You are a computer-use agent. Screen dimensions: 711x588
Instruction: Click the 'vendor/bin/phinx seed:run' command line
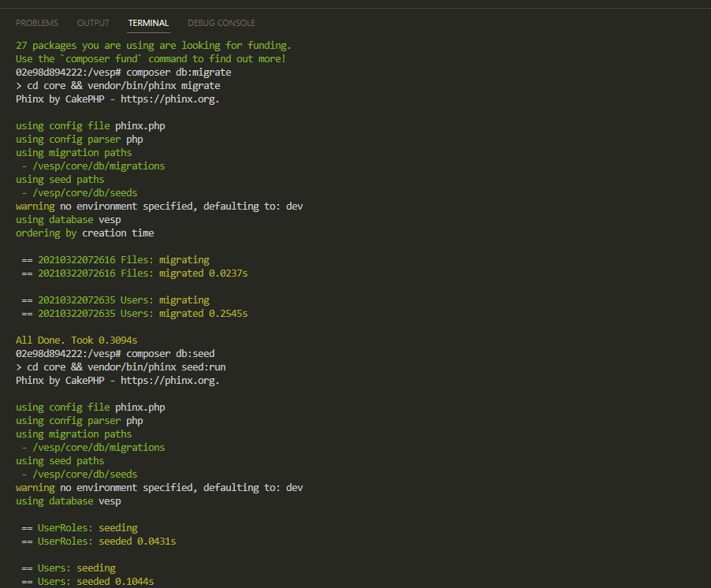121,367
